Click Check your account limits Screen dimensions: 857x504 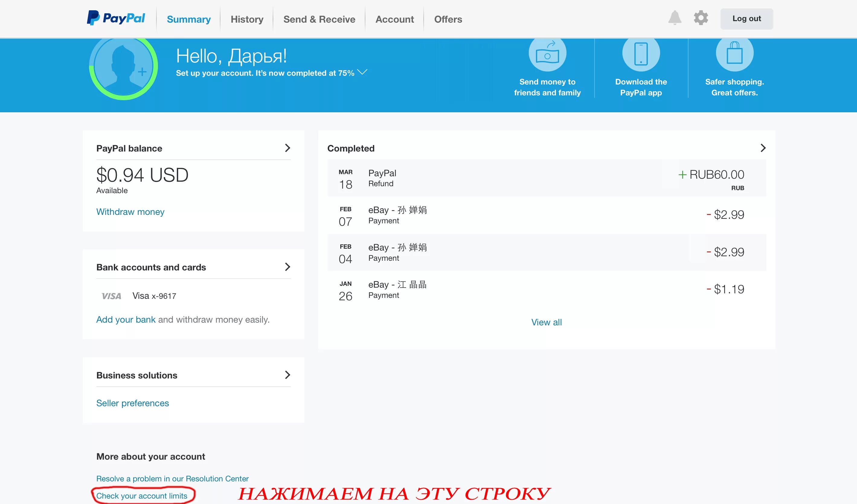pos(142,496)
